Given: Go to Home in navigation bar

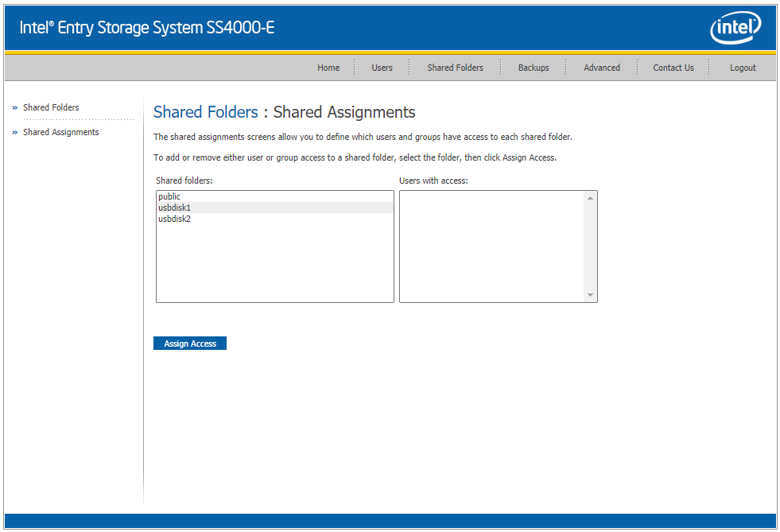Looking at the screenshot, I should [x=328, y=68].
